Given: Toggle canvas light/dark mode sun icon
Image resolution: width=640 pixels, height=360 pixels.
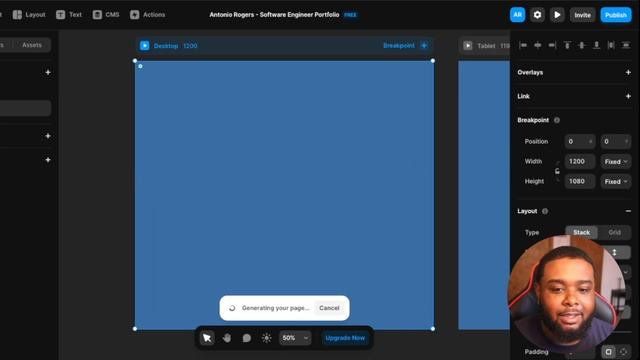Looking at the screenshot, I should click(267, 338).
